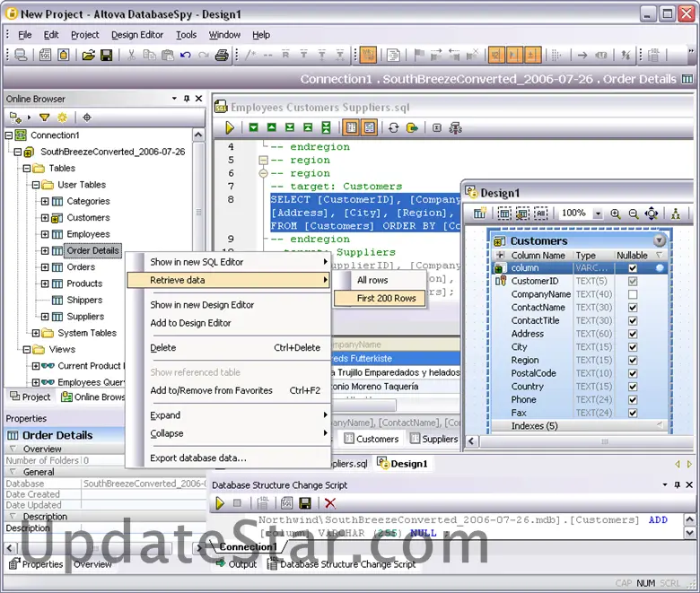Viewport: 700px width, 593px height.
Task: Run the SQL script with the Execute arrow
Action: [x=230, y=128]
